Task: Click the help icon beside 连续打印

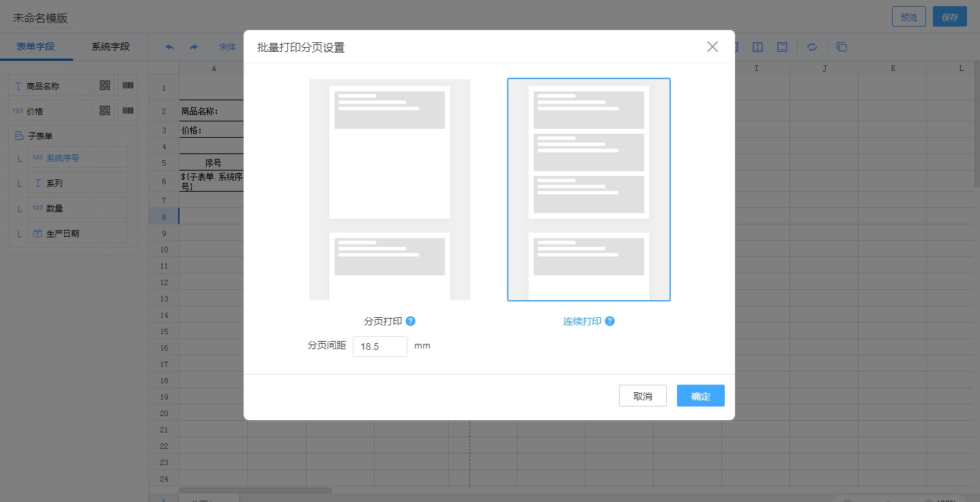Action: (609, 321)
